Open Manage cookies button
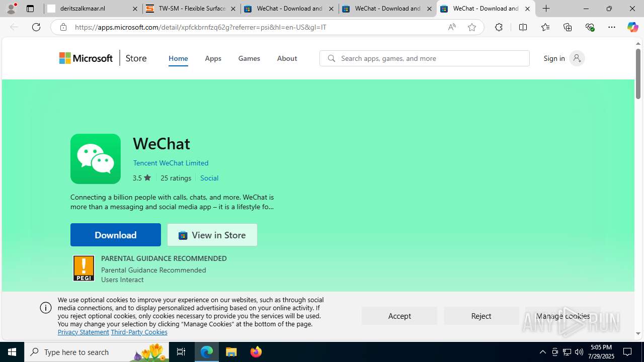The image size is (644, 362). click(563, 316)
